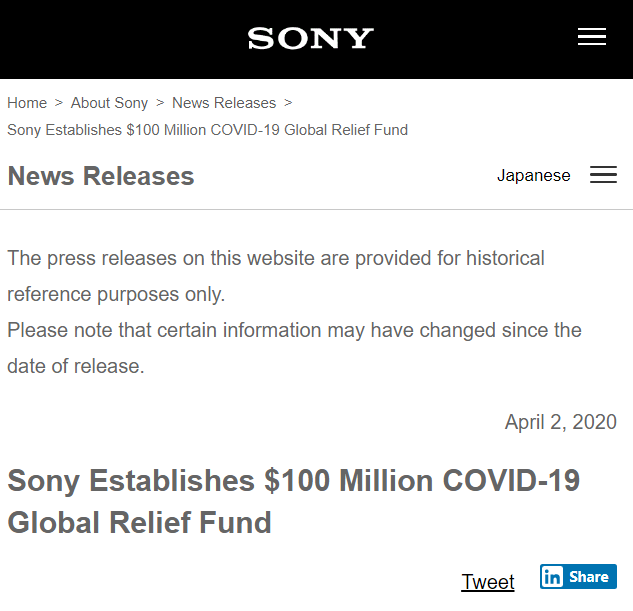Click the large News Releases section heading

tap(101, 176)
